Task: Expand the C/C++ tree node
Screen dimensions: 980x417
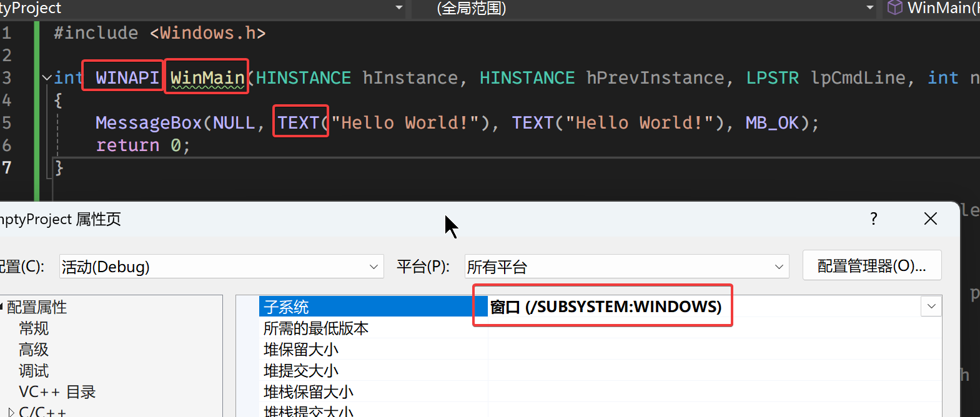Action: click(x=11, y=412)
